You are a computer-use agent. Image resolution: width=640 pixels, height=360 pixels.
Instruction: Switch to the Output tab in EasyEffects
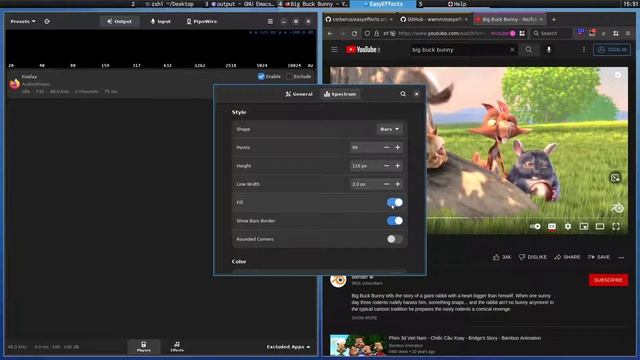coord(120,21)
